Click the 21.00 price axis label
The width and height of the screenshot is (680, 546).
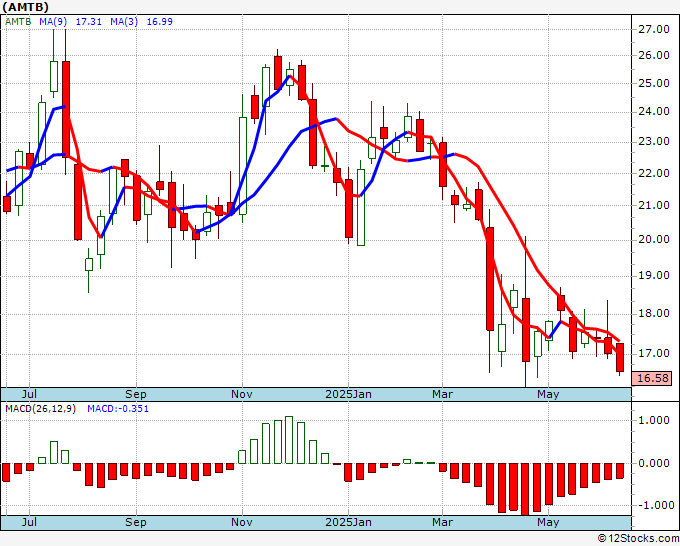[654, 205]
